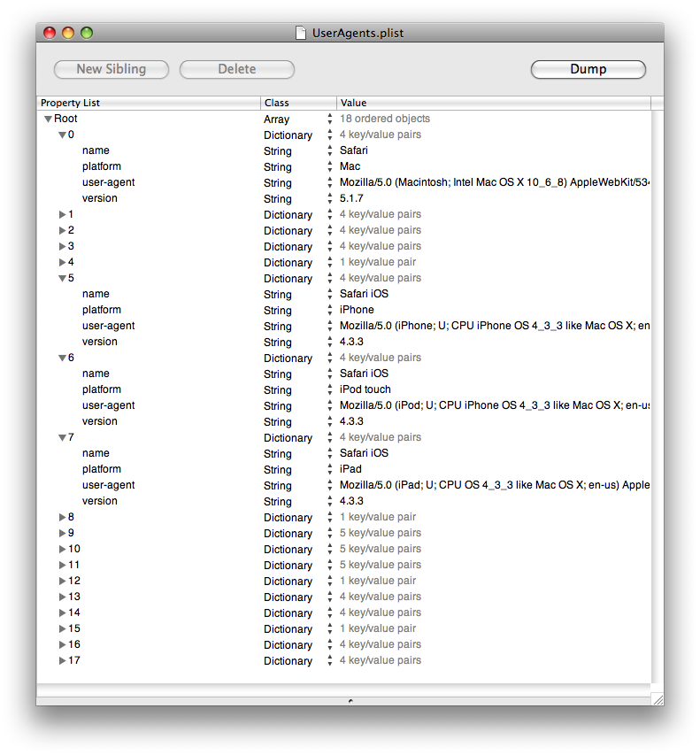The height and width of the screenshot is (755, 700).
Task: Expand dictionary item 3
Action: (63, 247)
